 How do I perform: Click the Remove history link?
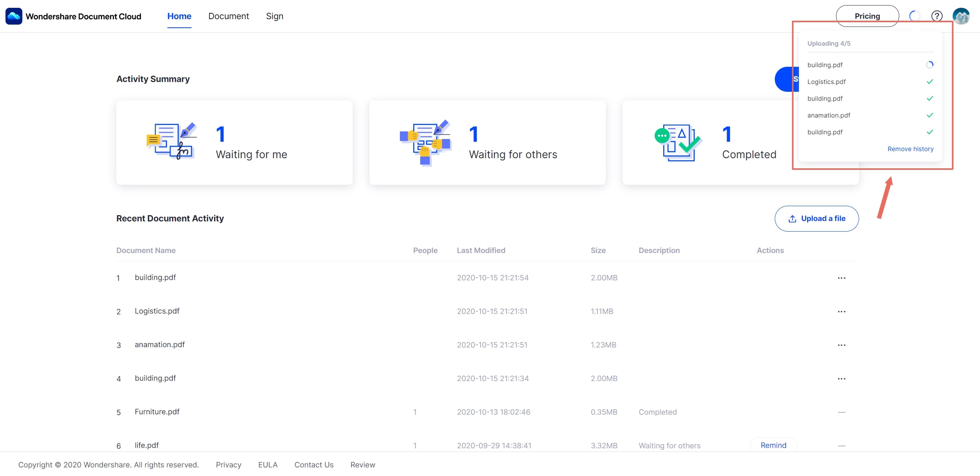coord(910,149)
